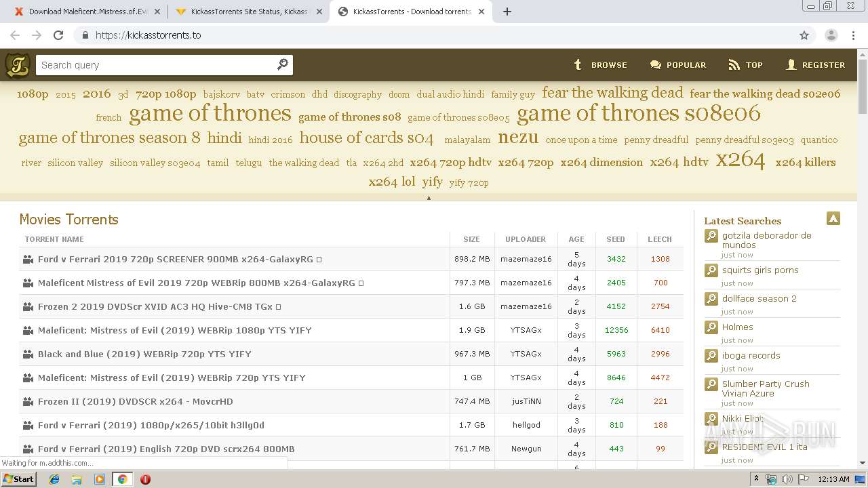Click movie icon beside Ford v Ferrari SCREENER
The width and height of the screenshot is (868, 488).
click(28, 259)
